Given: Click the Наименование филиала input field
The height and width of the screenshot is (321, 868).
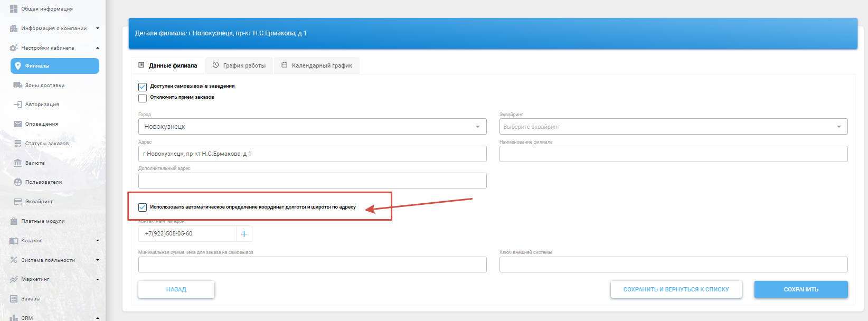Looking at the screenshot, I should 673,154.
